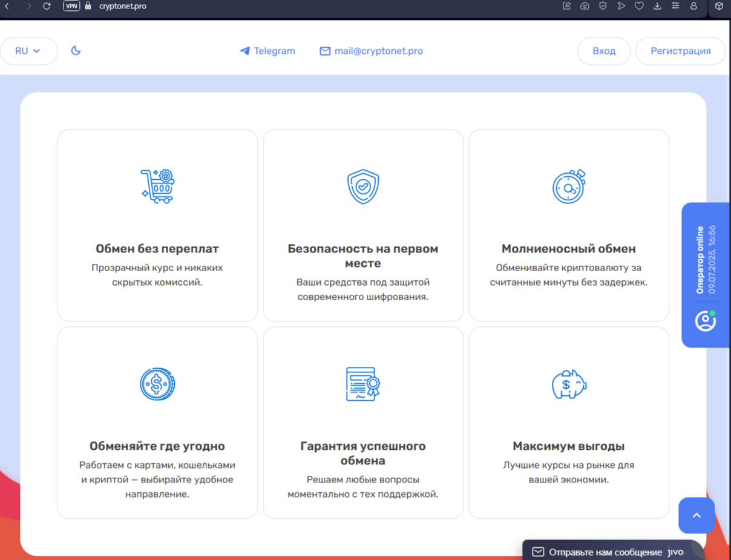731x560 pixels.
Task: Click the Молниеносный обмен heading
Action: (569, 249)
